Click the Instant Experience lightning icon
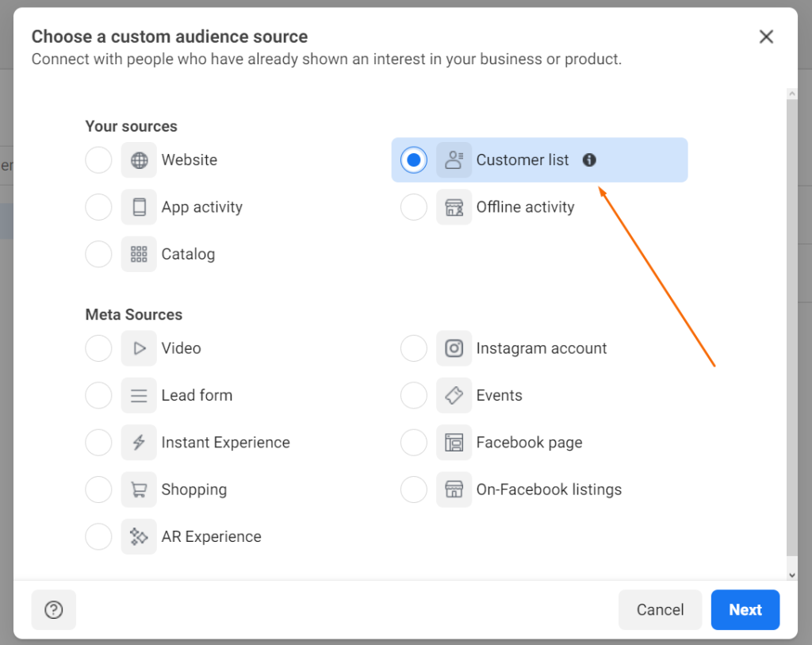Screen dimensions: 812x645 [x=139, y=442]
